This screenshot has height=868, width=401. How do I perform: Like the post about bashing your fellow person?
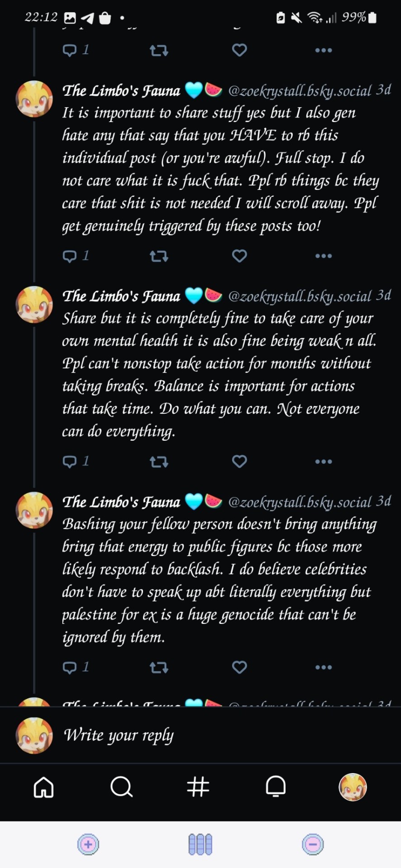(x=239, y=667)
